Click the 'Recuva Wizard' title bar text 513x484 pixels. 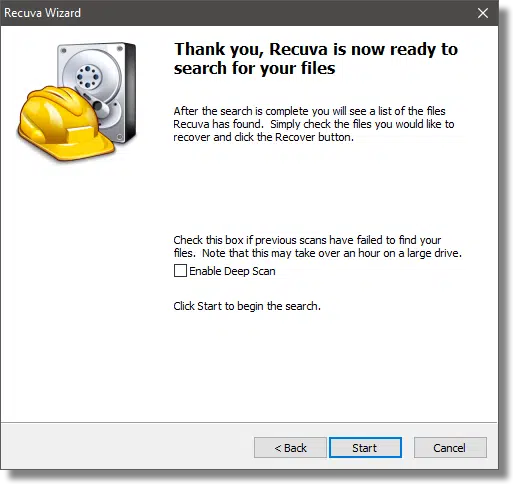tap(42, 13)
